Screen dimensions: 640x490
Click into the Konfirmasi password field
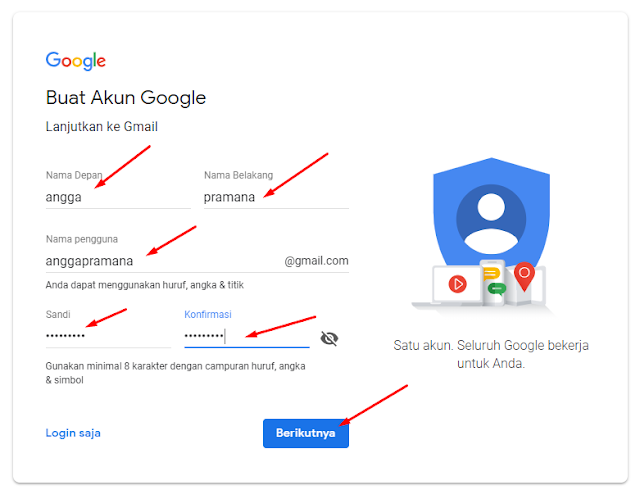247,336
